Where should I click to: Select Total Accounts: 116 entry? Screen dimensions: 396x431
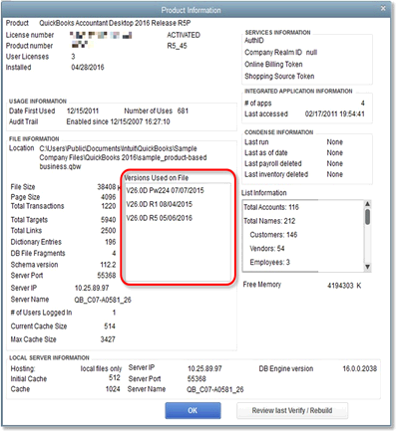[x=271, y=207]
